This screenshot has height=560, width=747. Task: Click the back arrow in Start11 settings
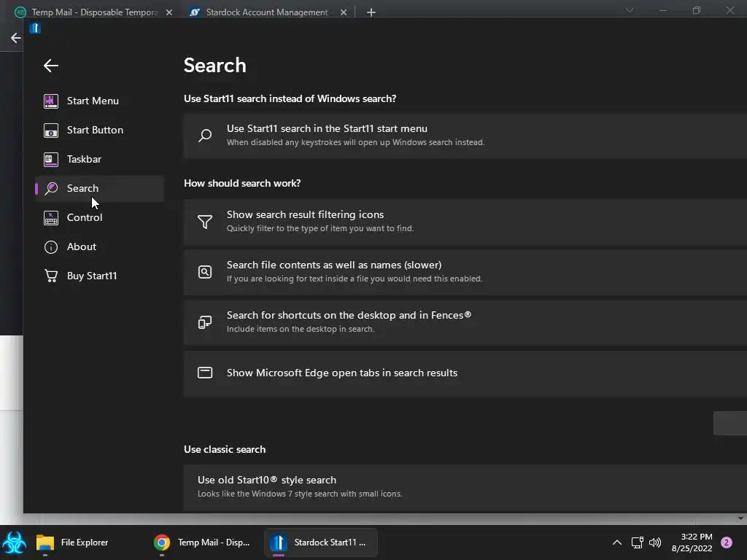coord(50,66)
